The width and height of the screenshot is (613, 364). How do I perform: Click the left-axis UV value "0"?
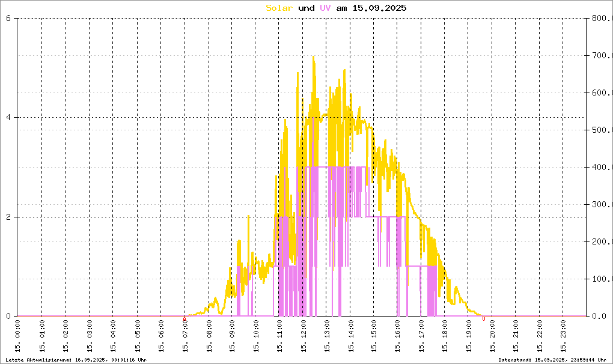pyautogui.click(x=8, y=317)
